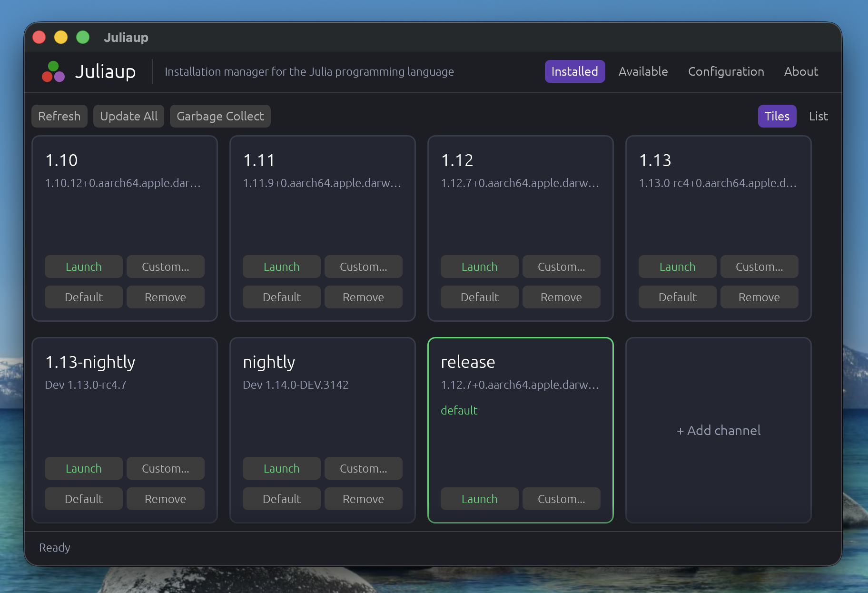Open Custom launch for 1.13
Viewport: 868px width, 593px height.
click(x=759, y=267)
